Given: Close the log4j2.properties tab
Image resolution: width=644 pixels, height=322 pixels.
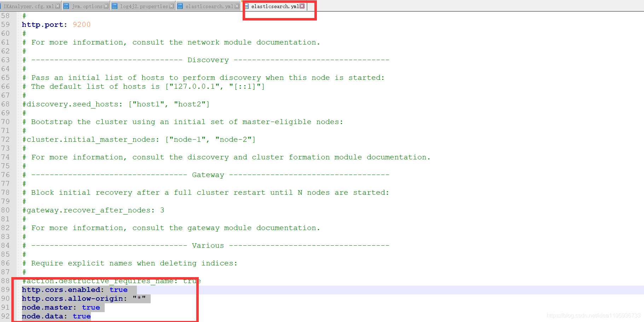Looking at the screenshot, I should point(172,6).
